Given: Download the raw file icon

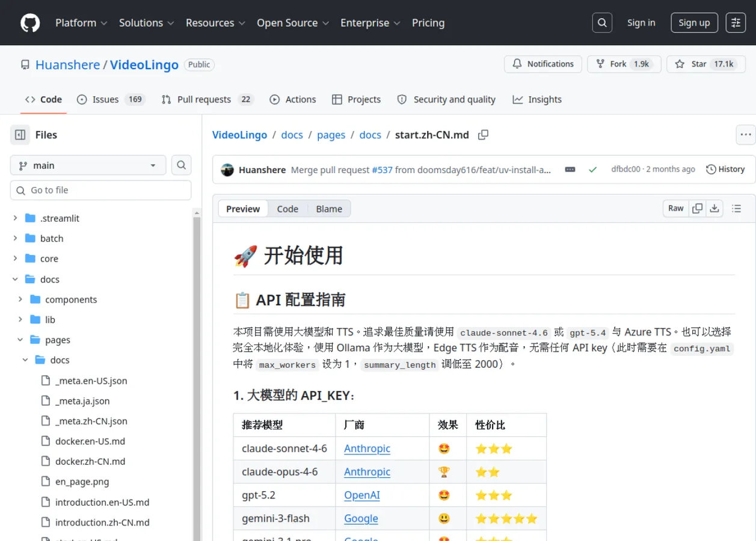Looking at the screenshot, I should pyautogui.click(x=715, y=209).
